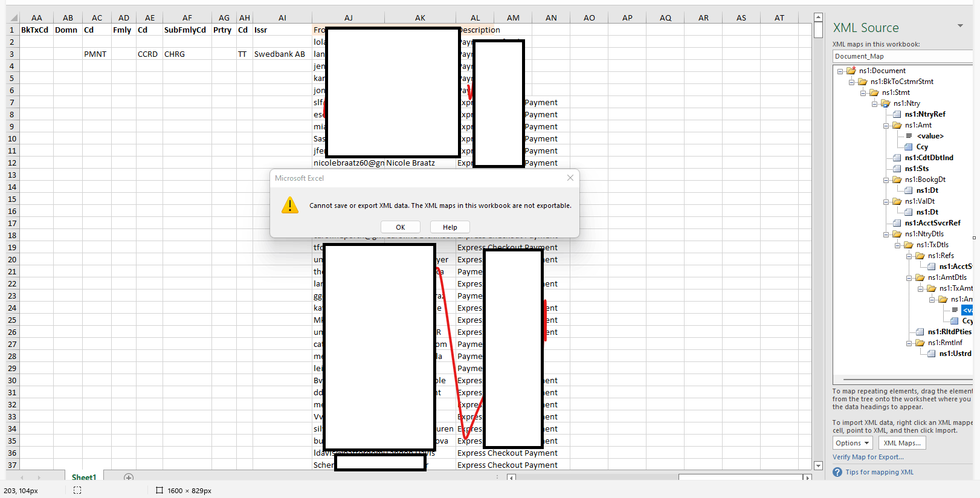Open the Tips for mapping XML link

[x=880, y=472]
